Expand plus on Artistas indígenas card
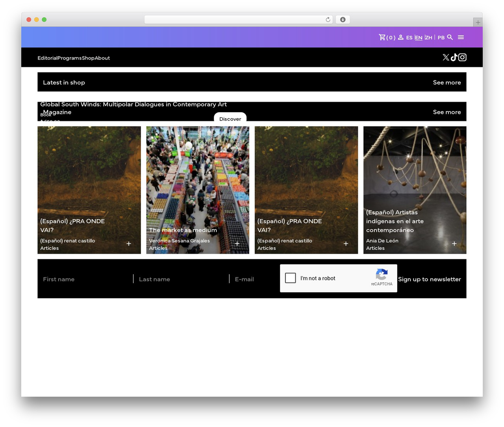 [454, 244]
